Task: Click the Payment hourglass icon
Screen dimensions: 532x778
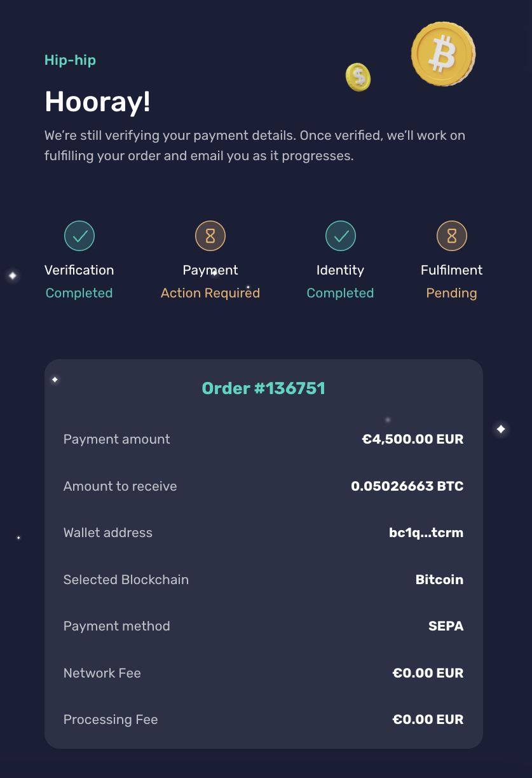Action: (210, 236)
